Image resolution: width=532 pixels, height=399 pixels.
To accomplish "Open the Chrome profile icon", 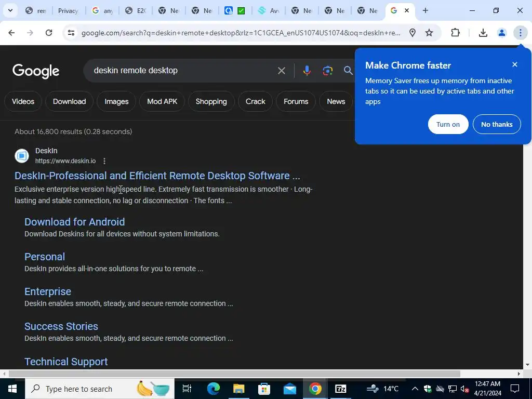I will (x=501, y=33).
